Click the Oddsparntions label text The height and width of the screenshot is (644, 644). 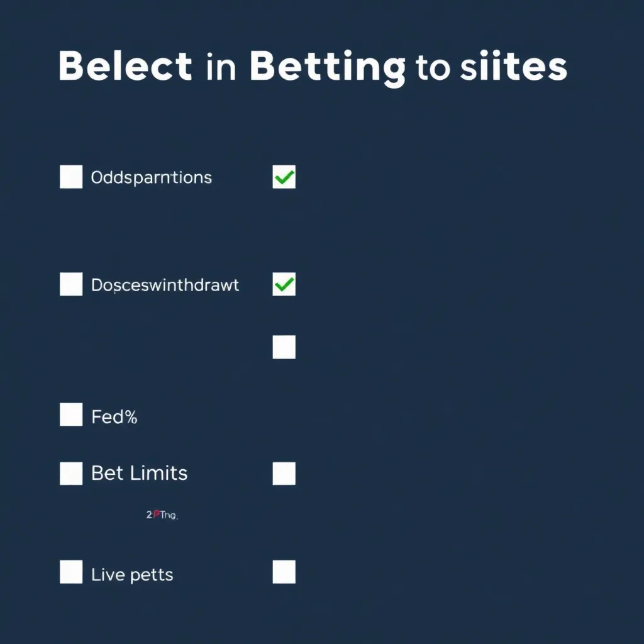(x=152, y=177)
